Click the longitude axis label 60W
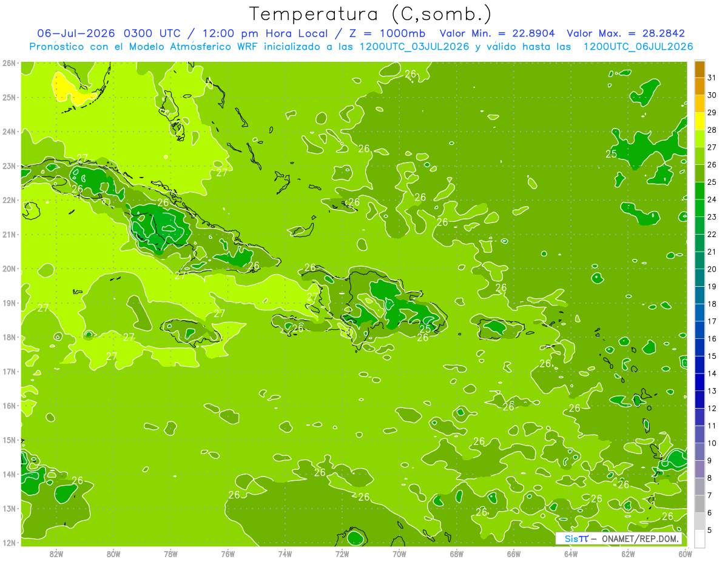Image resolution: width=728 pixels, height=562 pixels. tap(685, 554)
